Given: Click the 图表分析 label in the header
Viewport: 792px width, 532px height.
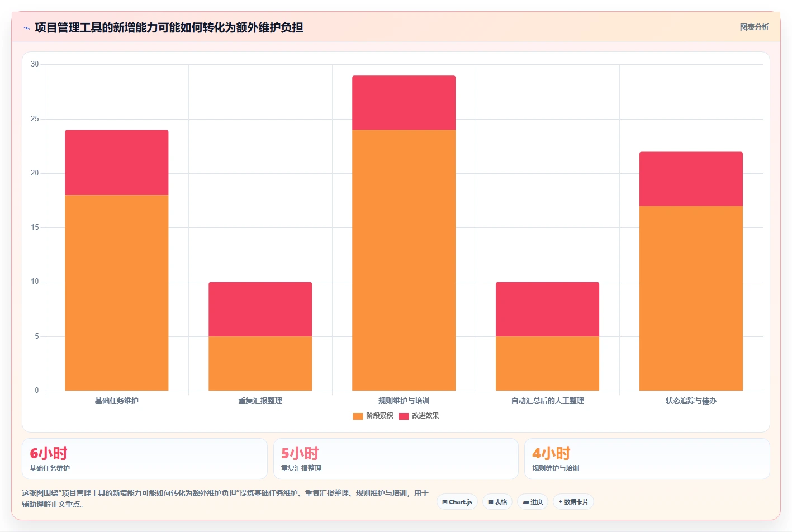Looking at the screenshot, I should pyautogui.click(x=754, y=27).
